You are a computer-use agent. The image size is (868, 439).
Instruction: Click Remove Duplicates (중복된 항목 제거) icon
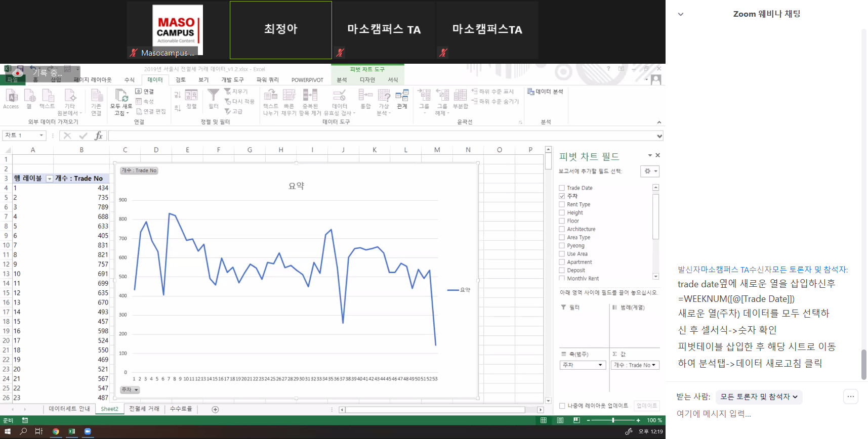point(310,95)
